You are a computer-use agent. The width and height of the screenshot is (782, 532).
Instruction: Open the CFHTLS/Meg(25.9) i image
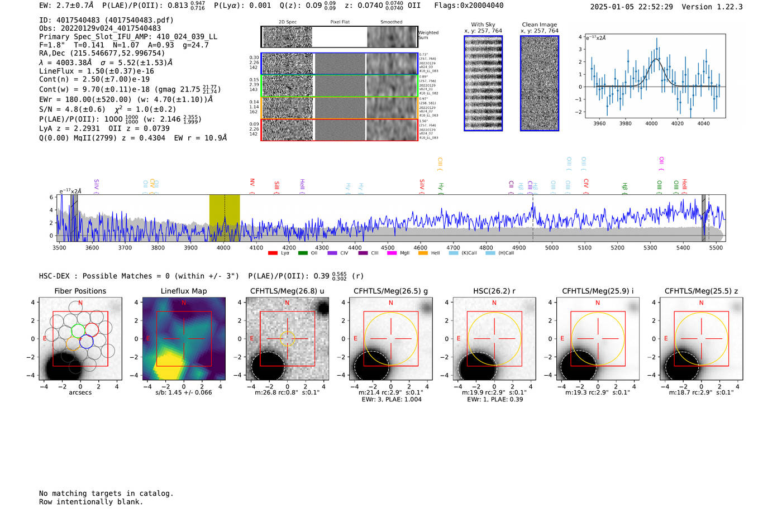click(x=598, y=339)
